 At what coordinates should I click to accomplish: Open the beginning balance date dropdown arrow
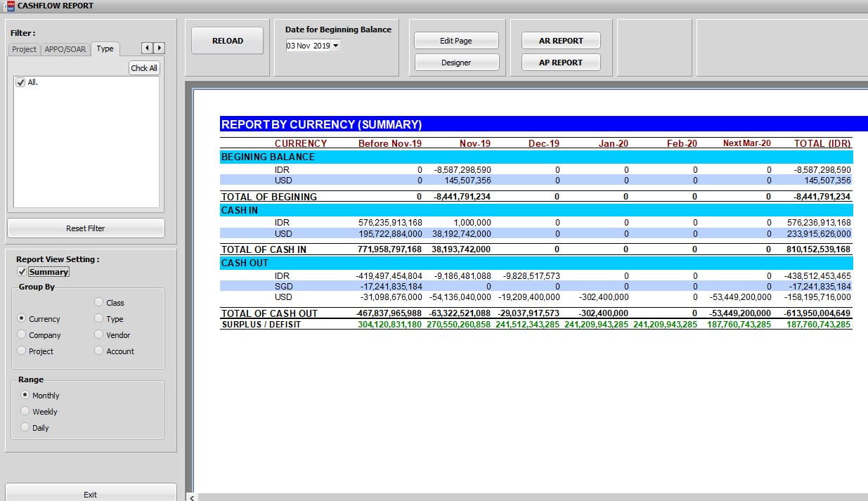335,46
